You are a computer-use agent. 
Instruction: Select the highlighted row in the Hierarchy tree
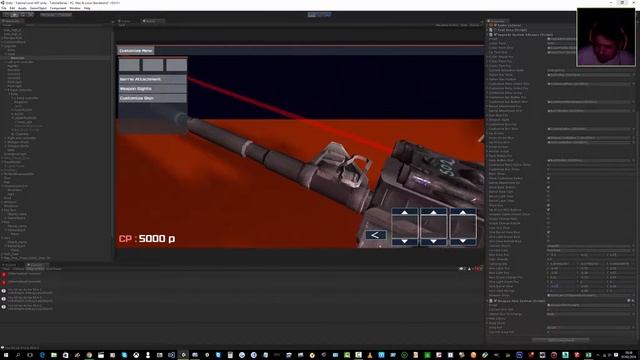(x=56, y=58)
